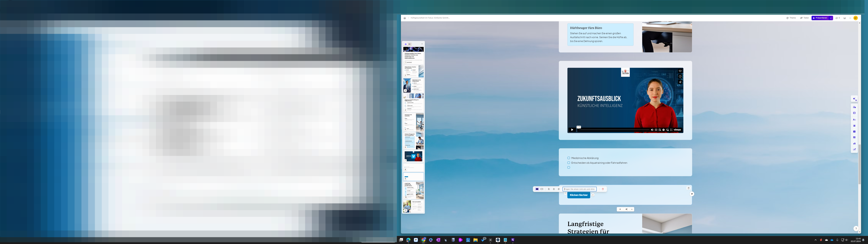Open the three-dot more options menu
Viewport: 868px width, 244px height.
850,18
